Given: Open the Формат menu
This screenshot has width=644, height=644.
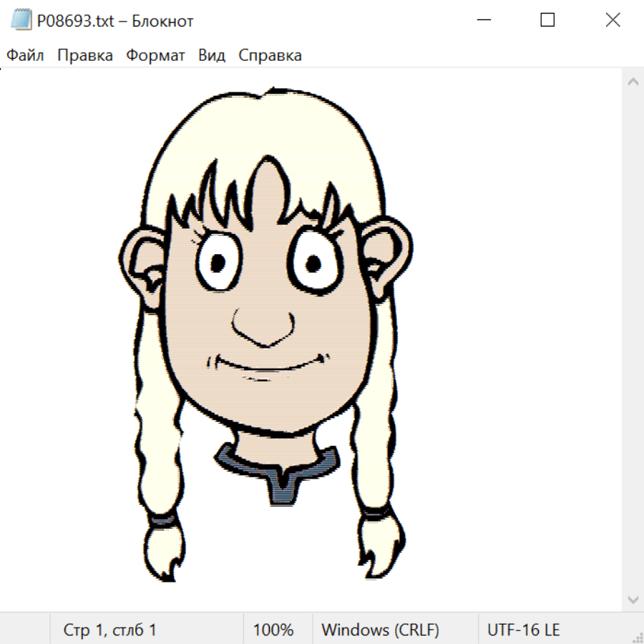Looking at the screenshot, I should pyautogui.click(x=155, y=56).
